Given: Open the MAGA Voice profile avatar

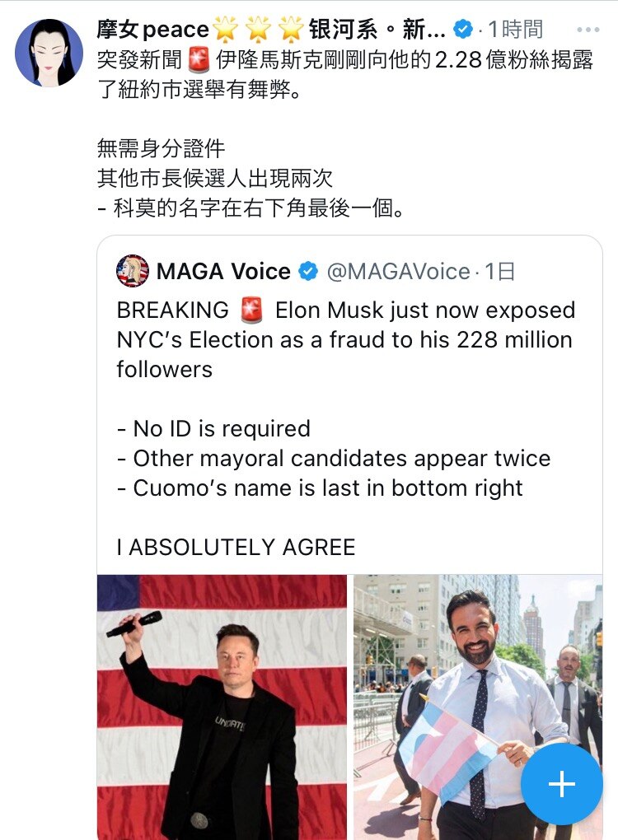Looking at the screenshot, I should (133, 271).
